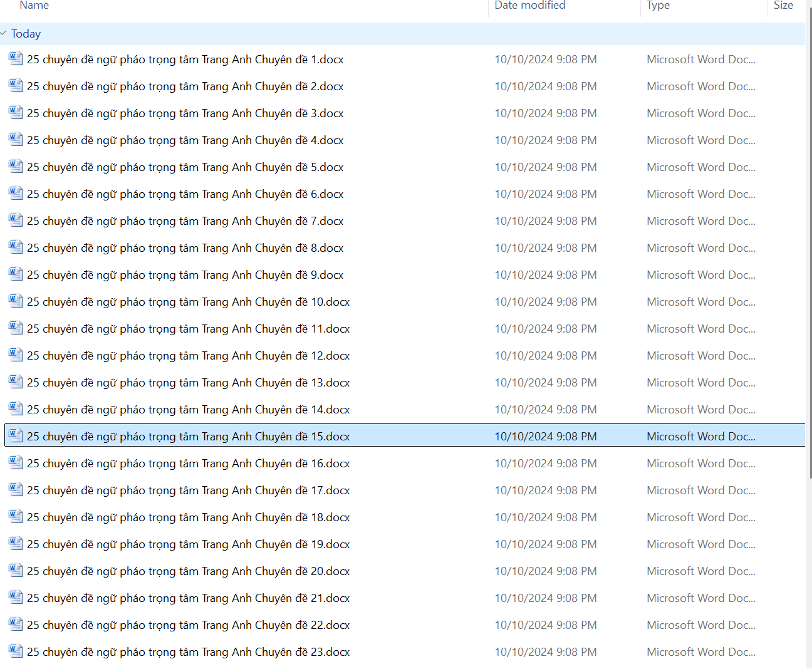Select file name Chuyên đề 2.docx
The height and width of the screenshot is (669, 812).
point(185,86)
